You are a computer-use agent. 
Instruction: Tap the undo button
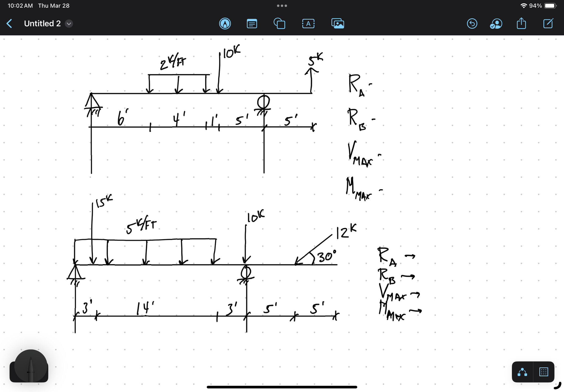(472, 24)
